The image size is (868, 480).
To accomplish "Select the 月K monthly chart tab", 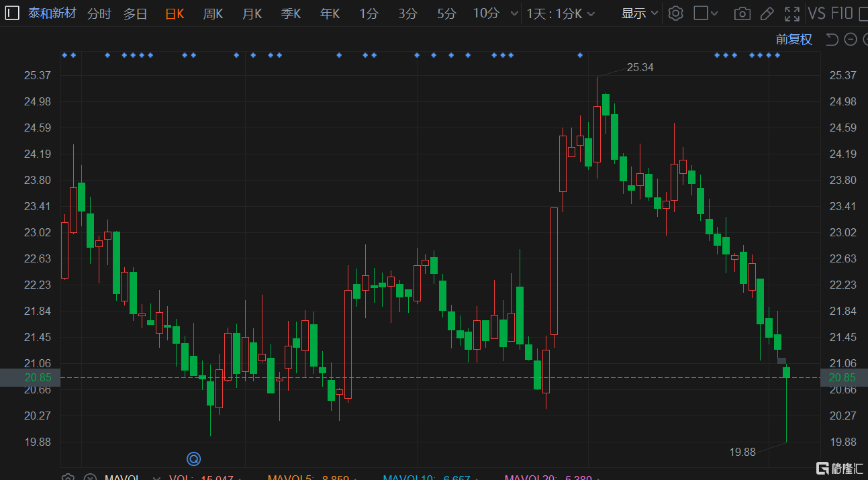I will coord(252,13).
